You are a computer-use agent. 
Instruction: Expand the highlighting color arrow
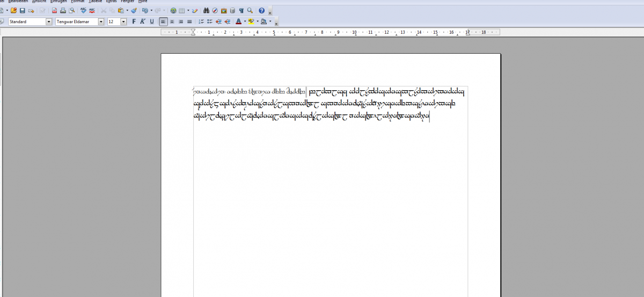pyautogui.click(x=258, y=21)
